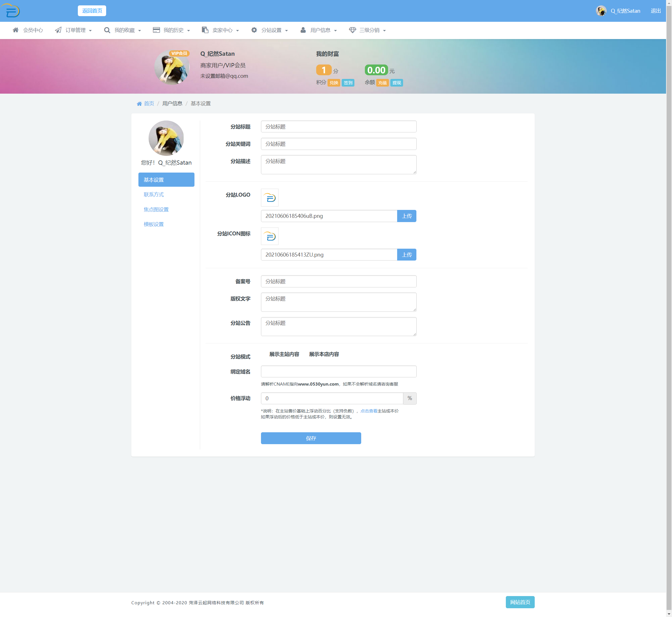Click the diamond icon for 三级分销
The image size is (672, 617).
click(x=352, y=30)
